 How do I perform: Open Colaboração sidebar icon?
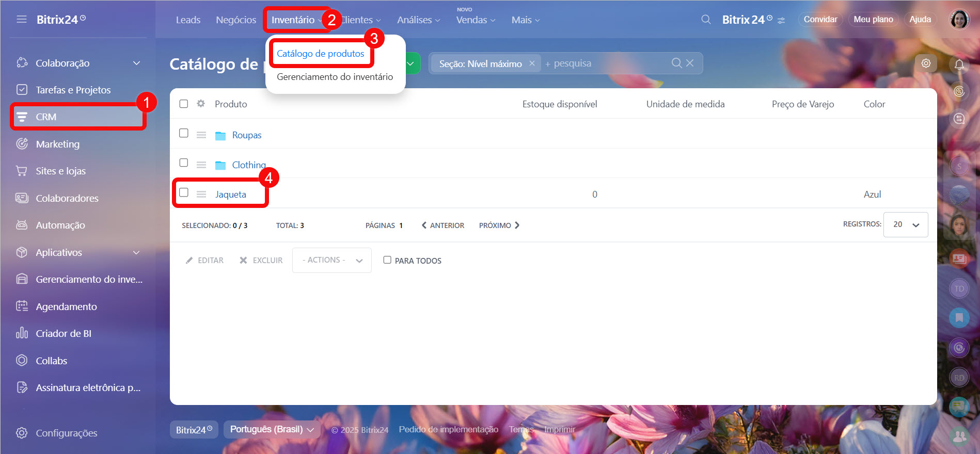22,63
